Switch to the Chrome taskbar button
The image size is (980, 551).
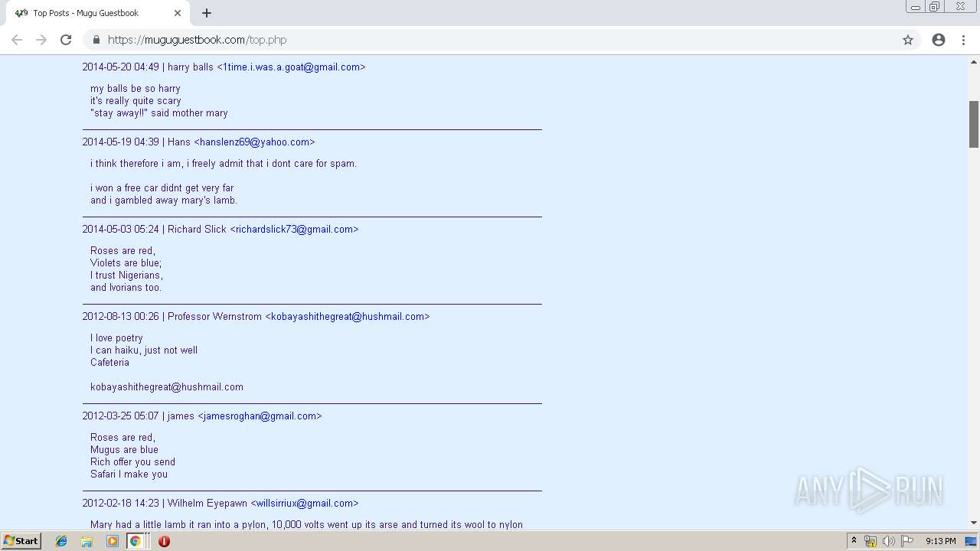(x=136, y=541)
